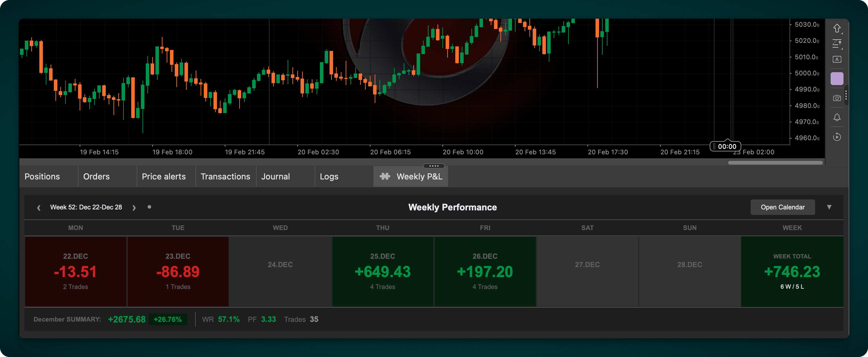Click the Open Calendar button
The width and height of the screenshot is (868, 357).
click(783, 207)
